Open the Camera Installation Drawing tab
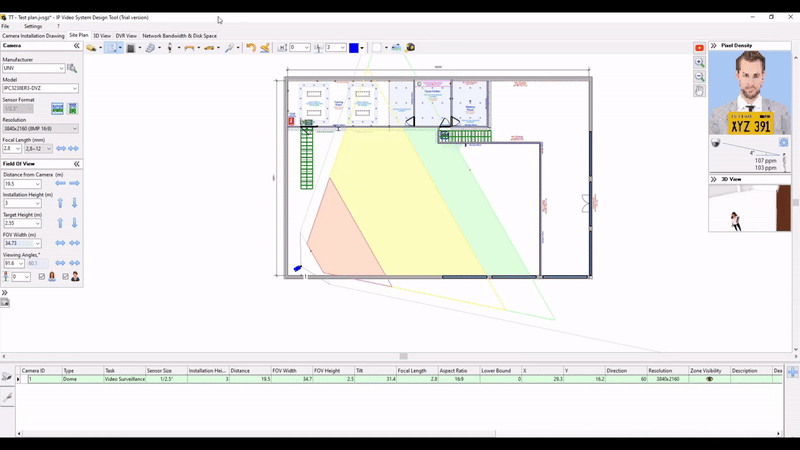800x450 pixels. pyautogui.click(x=33, y=36)
